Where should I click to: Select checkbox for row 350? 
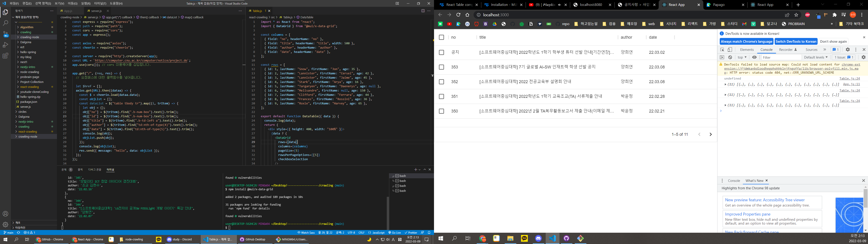(x=441, y=111)
